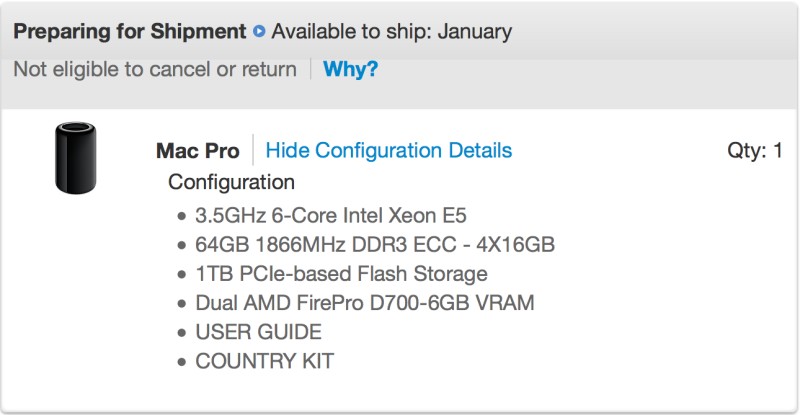This screenshot has height=415, width=800.
Task: Select the USER GUIDE list item
Action: 258,332
